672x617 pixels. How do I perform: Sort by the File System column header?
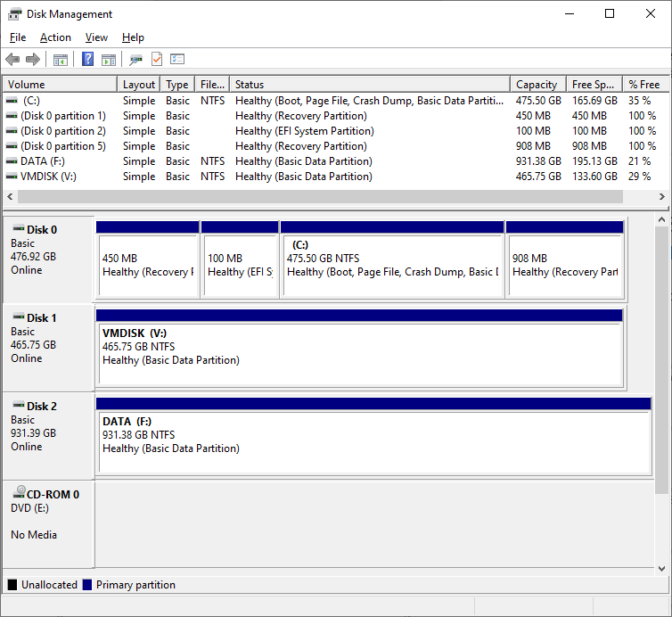point(212,85)
